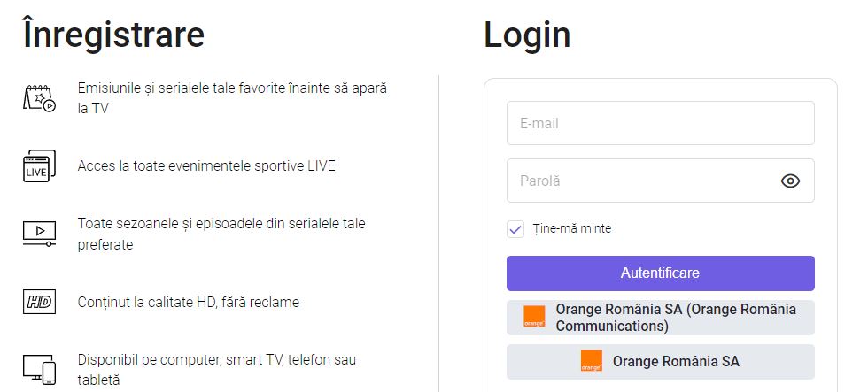Click the video player seasons icon

39,234
